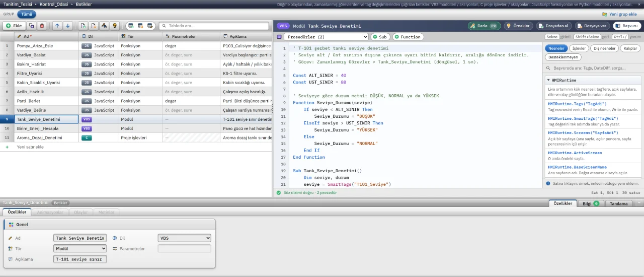Click the VBS badge in the editor header
Viewport: 644px width, 277px height.
(x=283, y=26)
